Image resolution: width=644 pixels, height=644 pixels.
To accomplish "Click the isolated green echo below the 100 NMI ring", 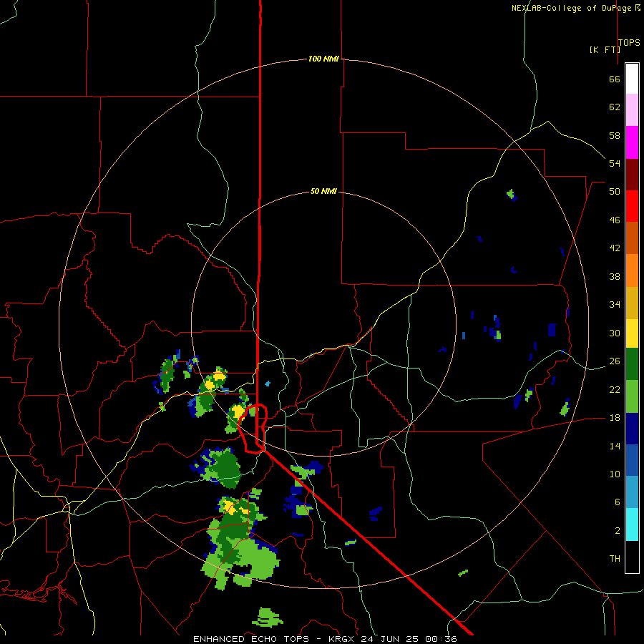I will 268,618.
